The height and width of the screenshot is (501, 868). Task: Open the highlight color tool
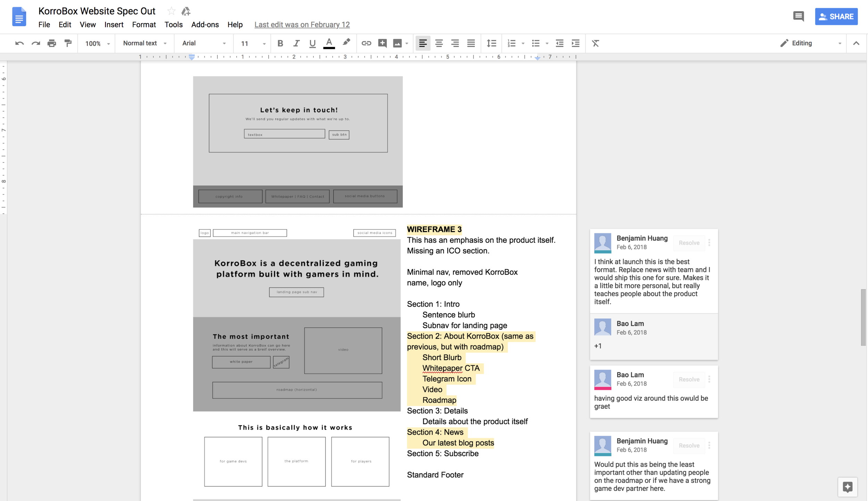click(x=346, y=43)
